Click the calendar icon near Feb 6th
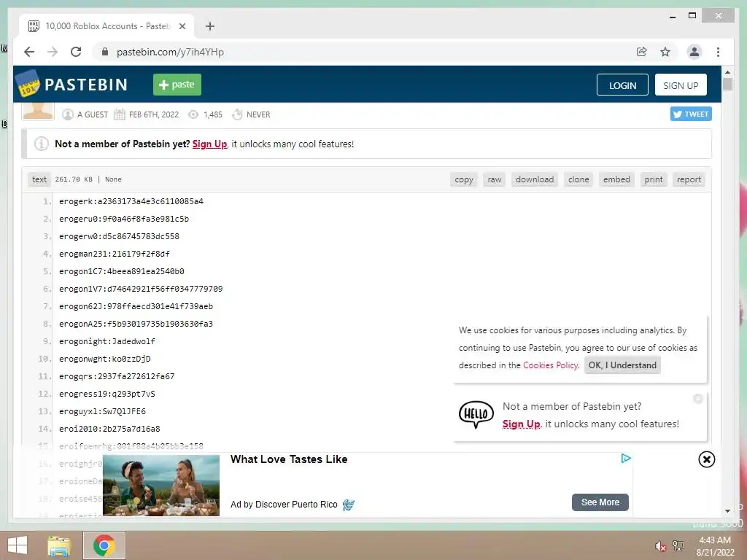The height and width of the screenshot is (560, 747). [120, 114]
